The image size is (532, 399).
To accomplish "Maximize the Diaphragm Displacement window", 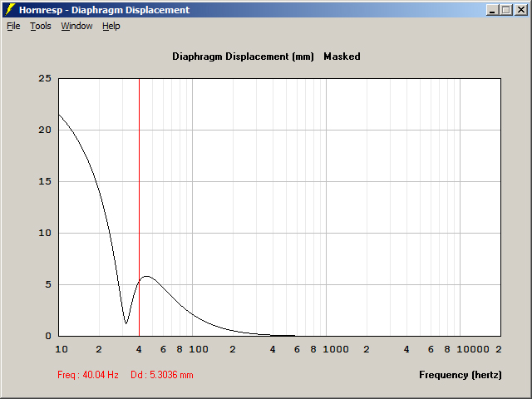I will 506,10.
